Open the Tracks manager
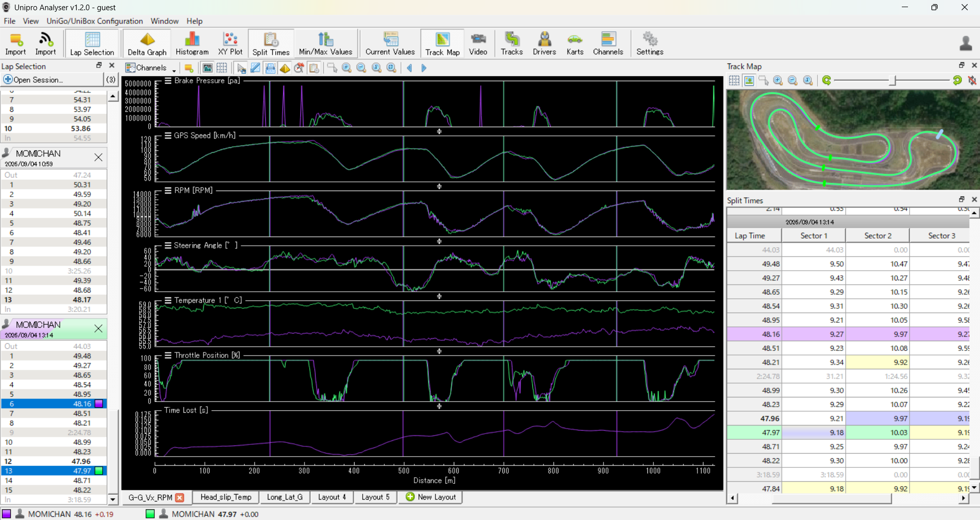This screenshot has width=980, height=520. tap(511, 44)
